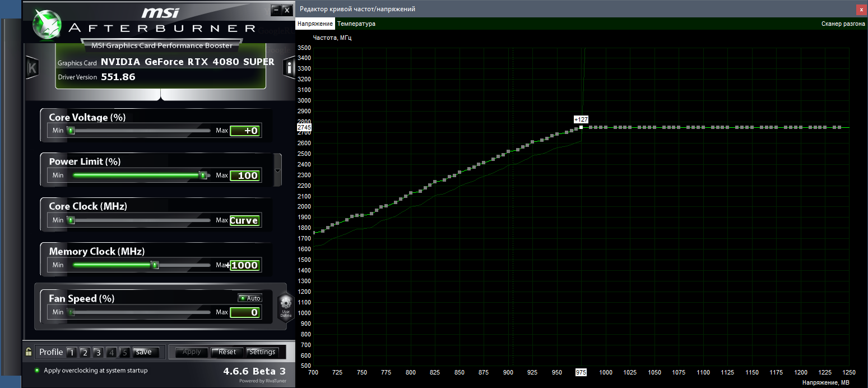Click the Fan Speed slider handle
The width and height of the screenshot is (868, 388).
(71, 312)
